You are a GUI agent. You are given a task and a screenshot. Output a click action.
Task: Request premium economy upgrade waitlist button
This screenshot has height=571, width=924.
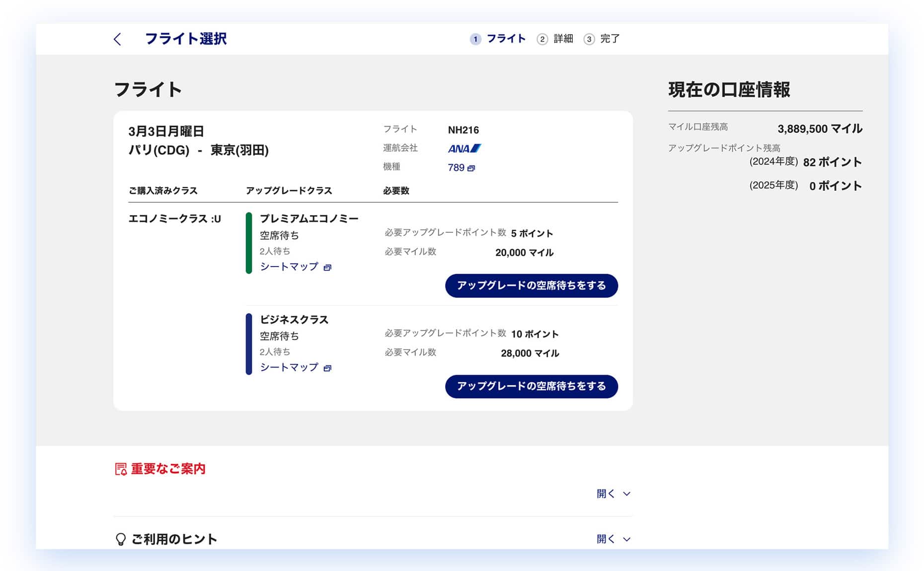click(531, 285)
